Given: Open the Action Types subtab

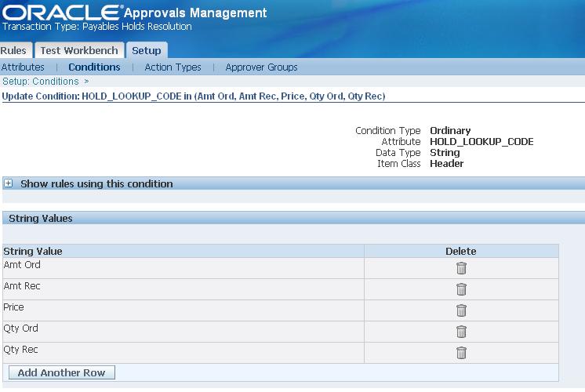Looking at the screenshot, I should (173, 67).
